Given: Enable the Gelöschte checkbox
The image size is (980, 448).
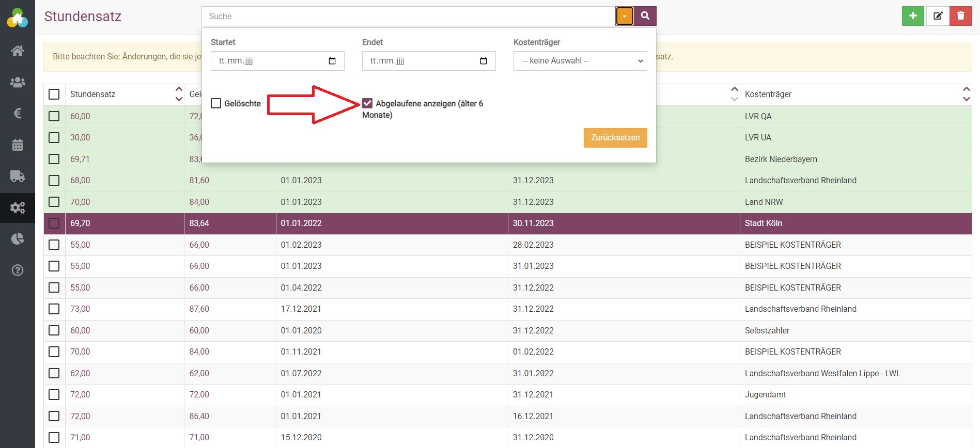Looking at the screenshot, I should tap(216, 103).
